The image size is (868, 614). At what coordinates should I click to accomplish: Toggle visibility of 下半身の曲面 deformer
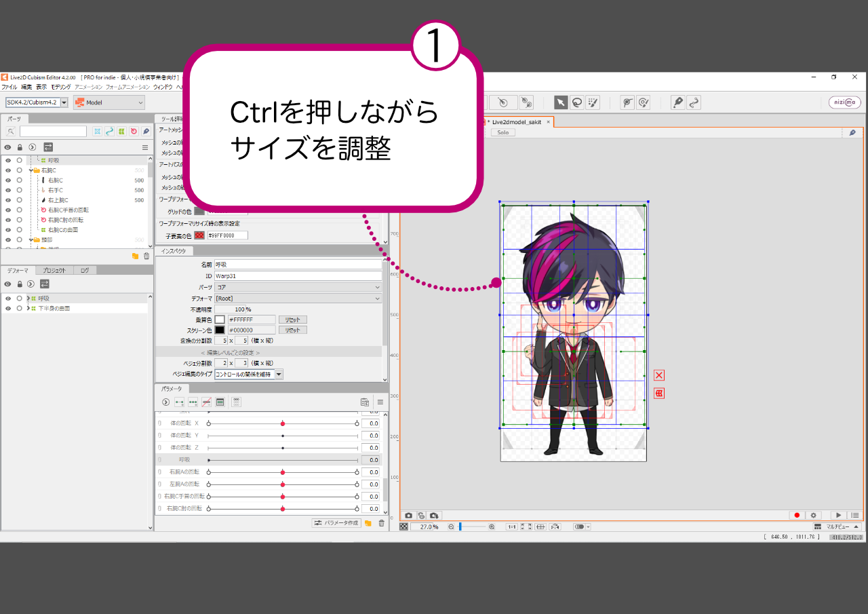tap(8, 308)
